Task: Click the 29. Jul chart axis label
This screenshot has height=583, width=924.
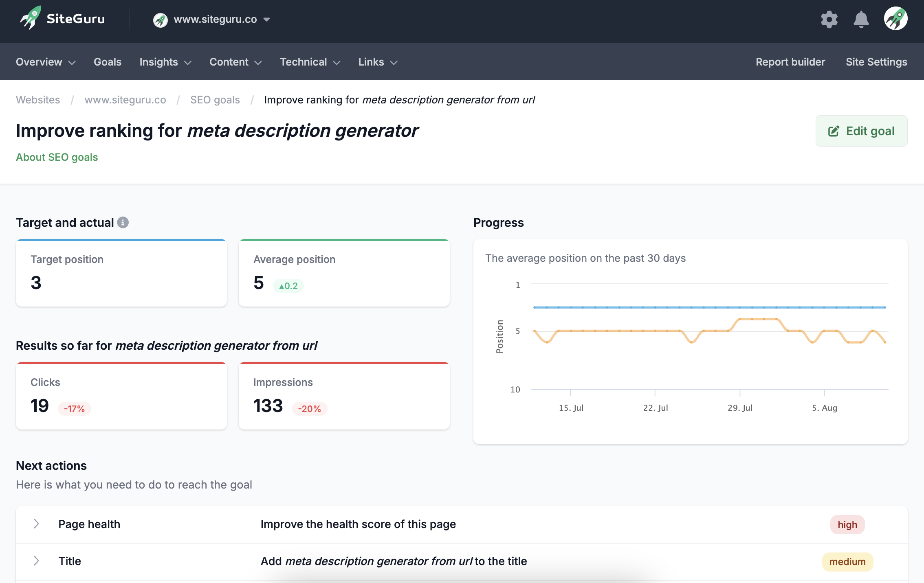Action: point(740,408)
